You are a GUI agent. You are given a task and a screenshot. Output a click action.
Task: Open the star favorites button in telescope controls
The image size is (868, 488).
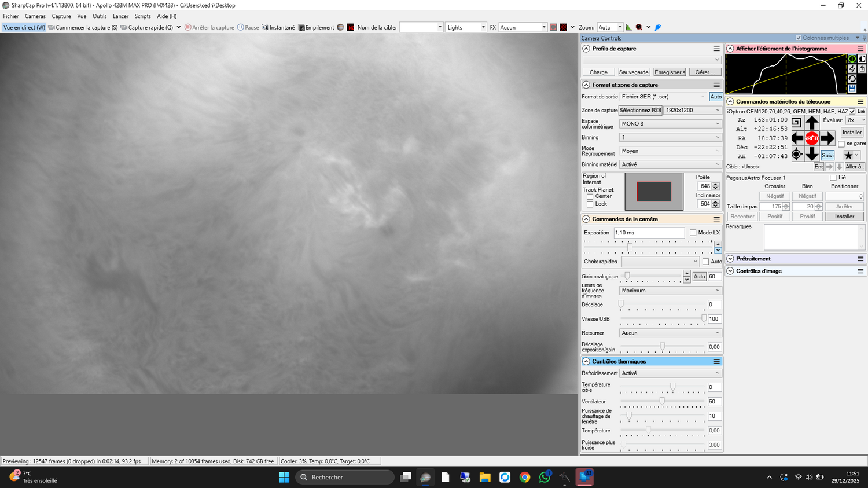click(851, 155)
